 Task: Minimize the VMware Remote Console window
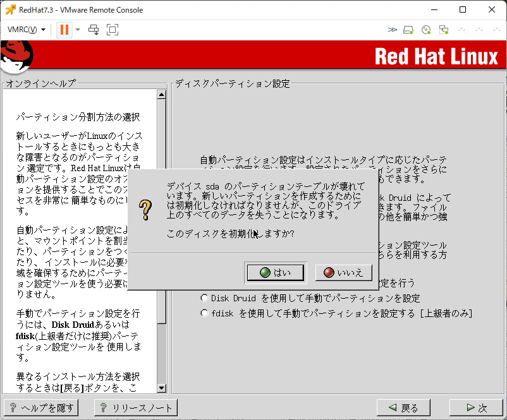434,9
